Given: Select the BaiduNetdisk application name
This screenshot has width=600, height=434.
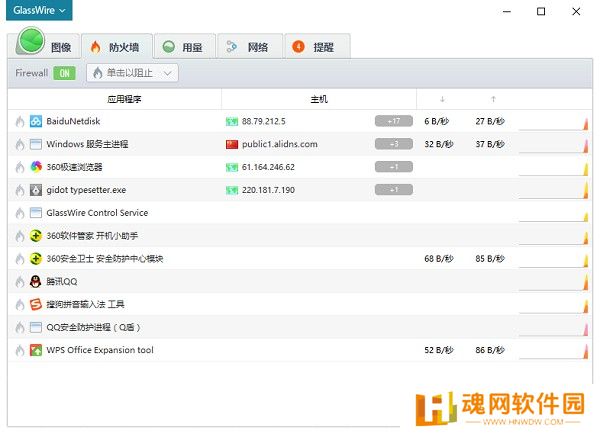Looking at the screenshot, I should tap(73, 121).
